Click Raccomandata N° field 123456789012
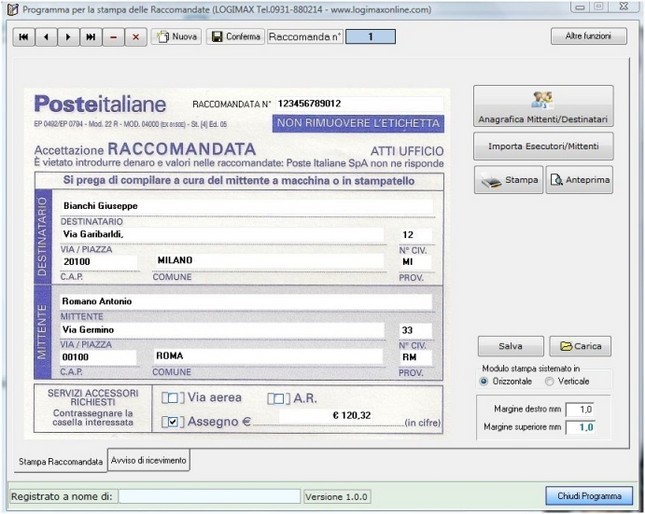Screen dimensions: 645x514 click(x=359, y=104)
